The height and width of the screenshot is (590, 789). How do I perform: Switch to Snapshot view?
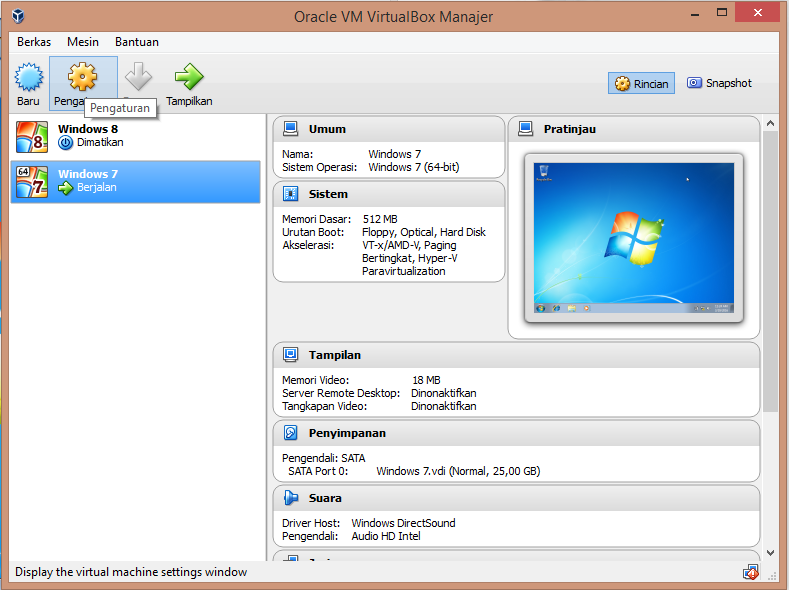coord(719,83)
